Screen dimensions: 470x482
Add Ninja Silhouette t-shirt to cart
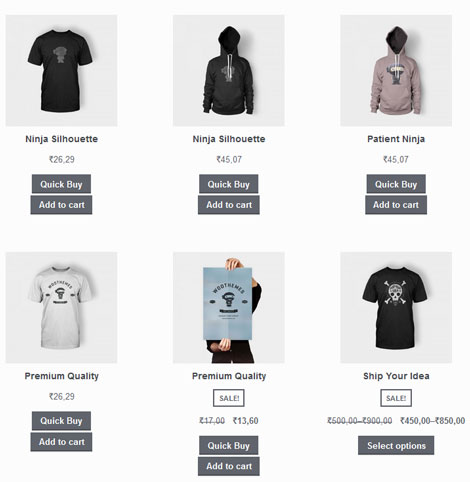(x=61, y=205)
